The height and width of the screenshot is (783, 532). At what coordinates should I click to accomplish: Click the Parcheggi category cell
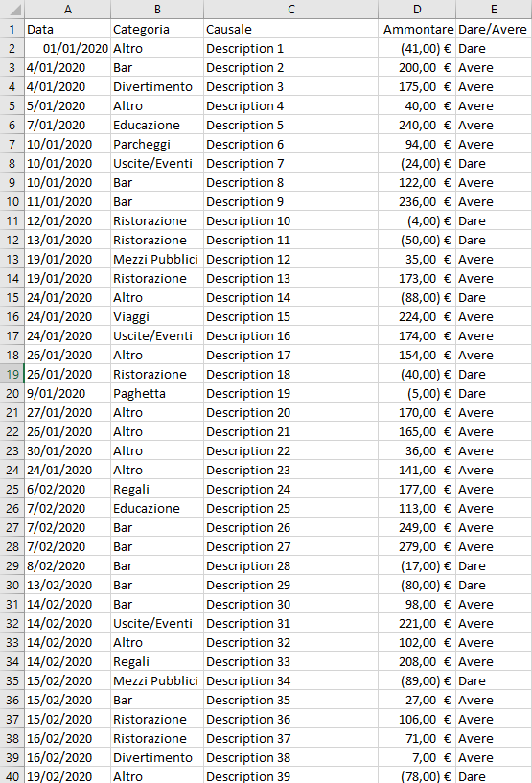(x=157, y=145)
